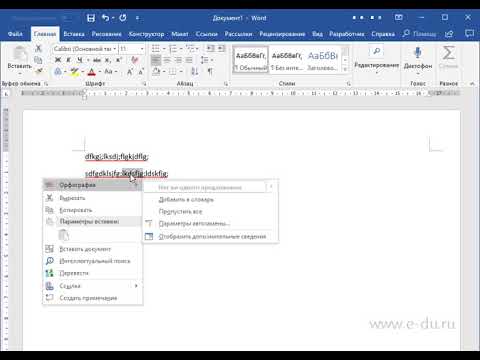Toggle bold formatting (Ж)

(58, 60)
